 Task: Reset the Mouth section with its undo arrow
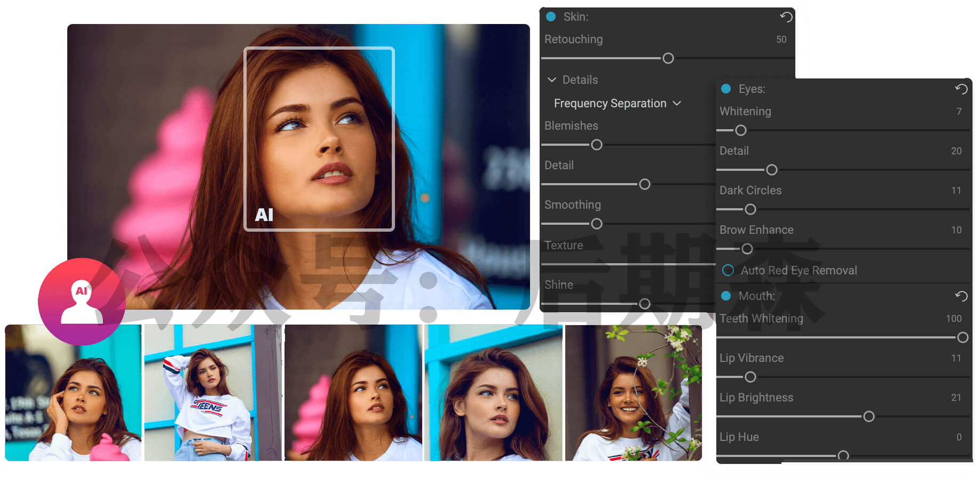point(961,296)
